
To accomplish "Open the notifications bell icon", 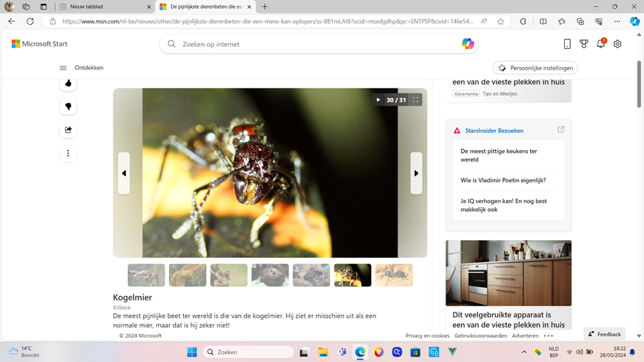I will (x=600, y=44).
